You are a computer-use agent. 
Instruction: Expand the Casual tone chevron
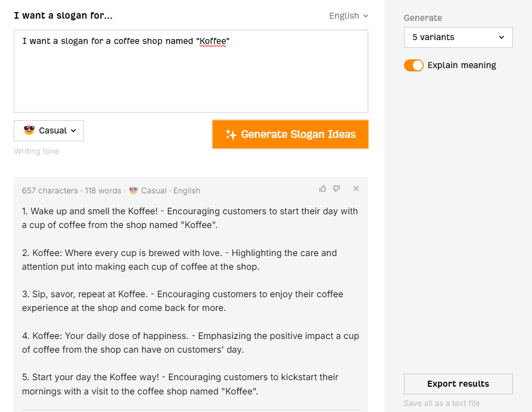(x=74, y=131)
